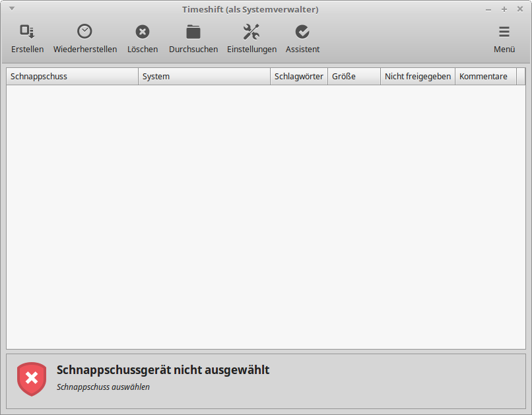Open Durchsuchen folder icon
Image resolution: width=532 pixels, height=415 pixels.
pos(193,32)
